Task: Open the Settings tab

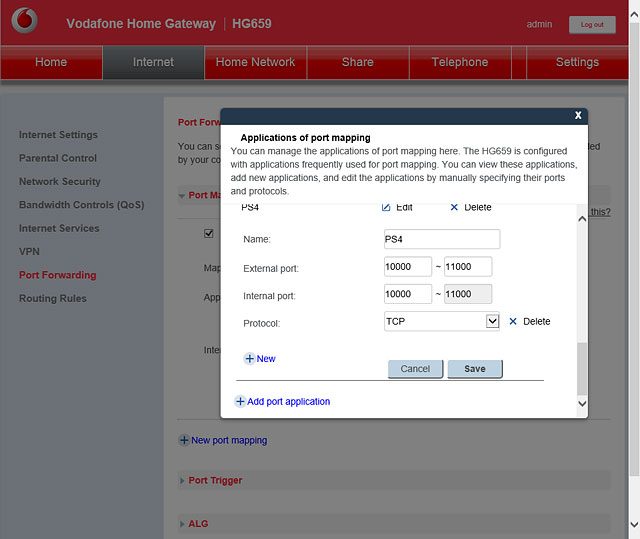Action: click(577, 62)
